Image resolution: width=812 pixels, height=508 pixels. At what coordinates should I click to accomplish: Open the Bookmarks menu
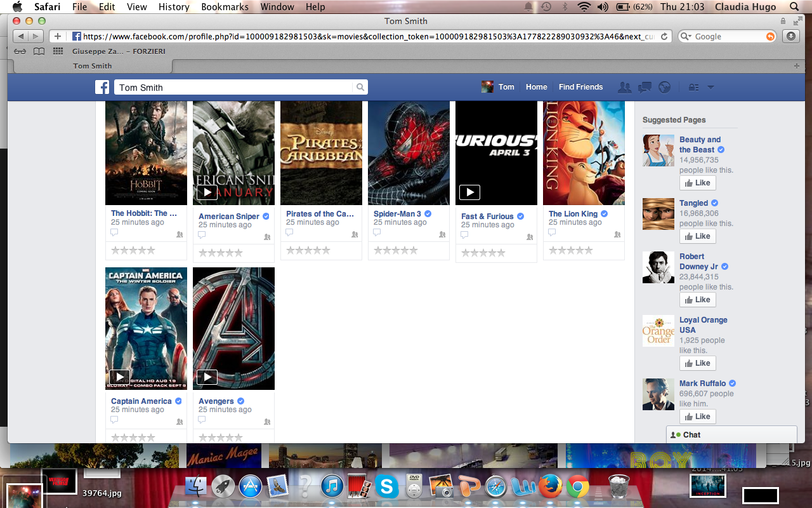(225, 7)
